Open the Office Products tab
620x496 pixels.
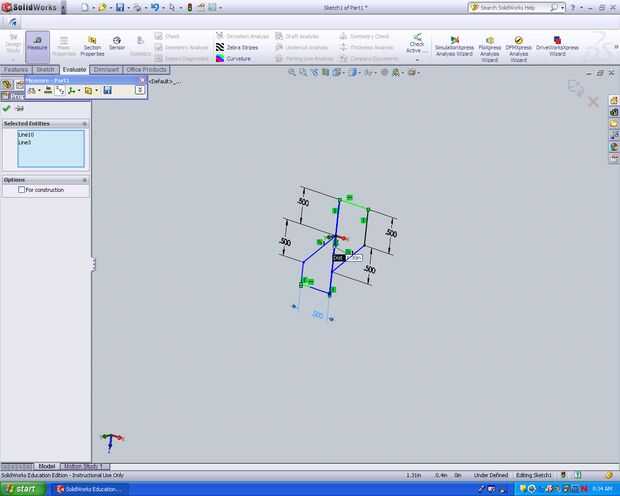coord(146,70)
